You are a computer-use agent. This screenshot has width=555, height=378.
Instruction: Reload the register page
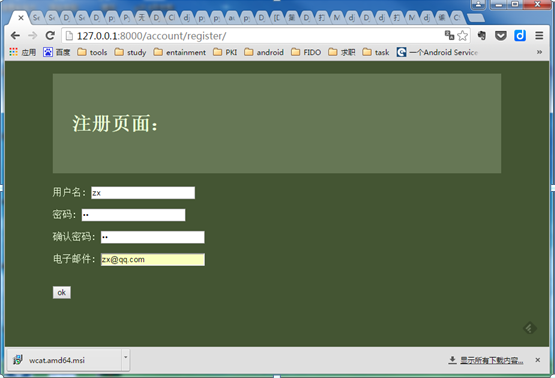coord(50,35)
